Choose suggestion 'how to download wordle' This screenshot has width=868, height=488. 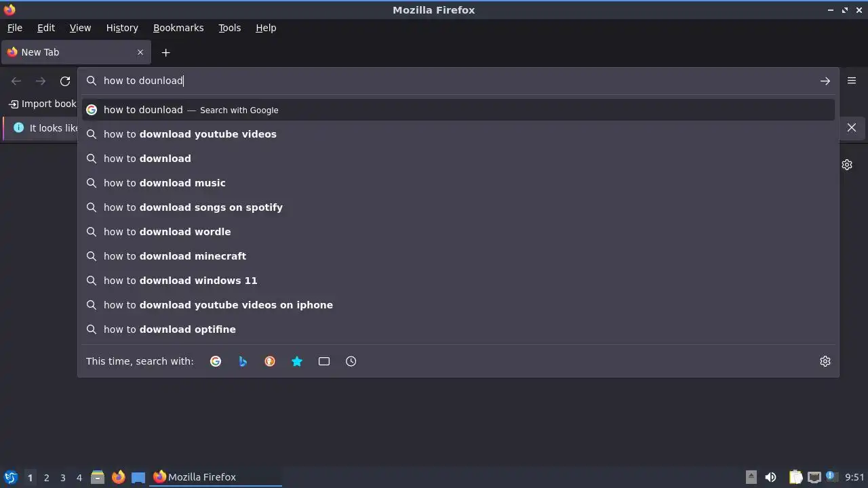tap(458, 232)
